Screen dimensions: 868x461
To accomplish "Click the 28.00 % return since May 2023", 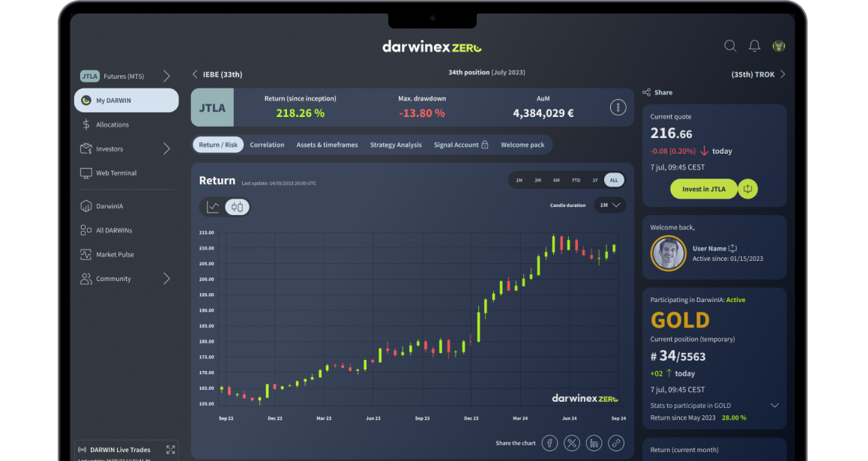I will pyautogui.click(x=734, y=418).
